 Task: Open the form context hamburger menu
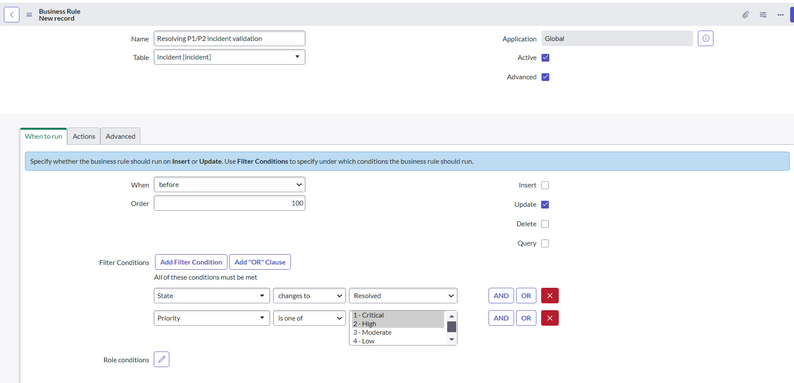[x=29, y=15]
